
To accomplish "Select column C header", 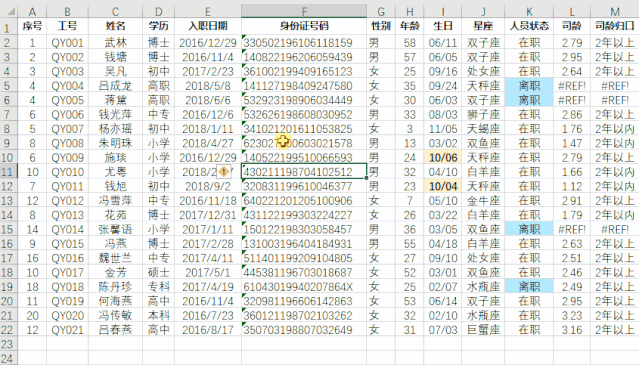I will pos(115,11).
